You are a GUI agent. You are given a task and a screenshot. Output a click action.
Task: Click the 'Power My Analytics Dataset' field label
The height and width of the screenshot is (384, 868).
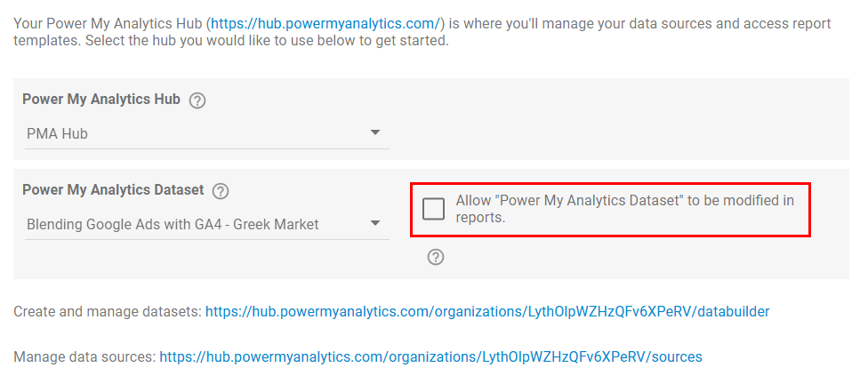[113, 190]
